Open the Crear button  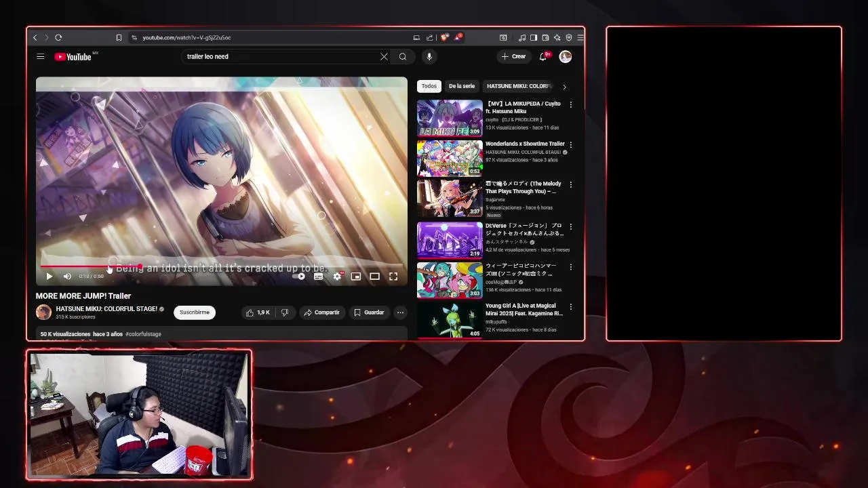point(513,57)
